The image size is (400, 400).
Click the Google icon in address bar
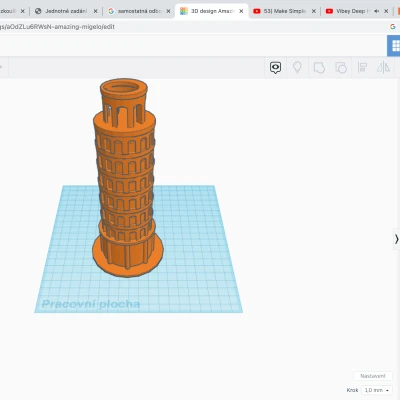tap(392, 27)
